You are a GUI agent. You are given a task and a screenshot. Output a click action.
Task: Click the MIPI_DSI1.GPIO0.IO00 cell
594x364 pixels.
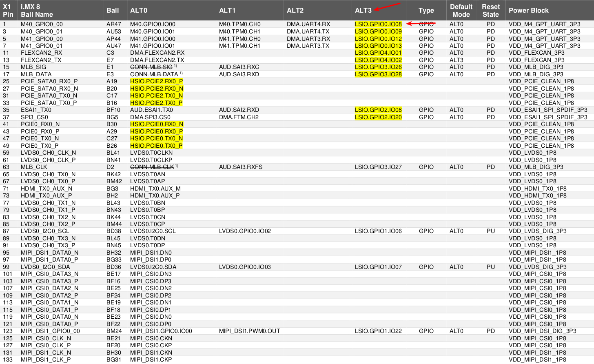point(161,331)
